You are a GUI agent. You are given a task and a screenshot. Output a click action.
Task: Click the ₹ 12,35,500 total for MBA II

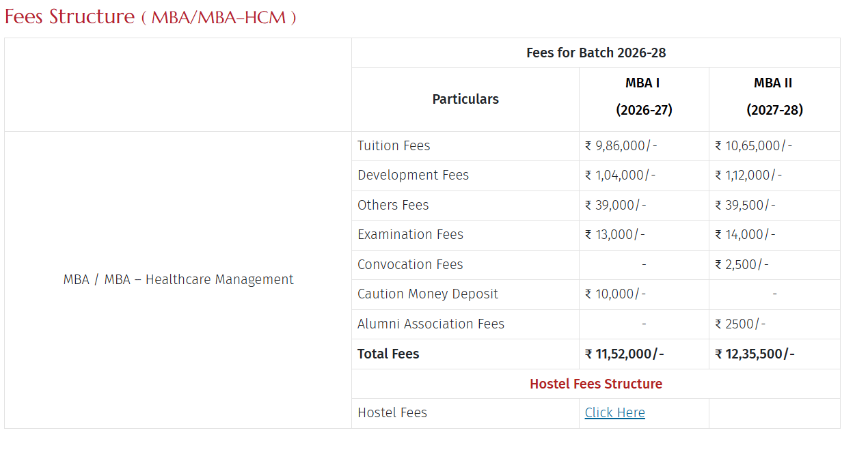(755, 354)
